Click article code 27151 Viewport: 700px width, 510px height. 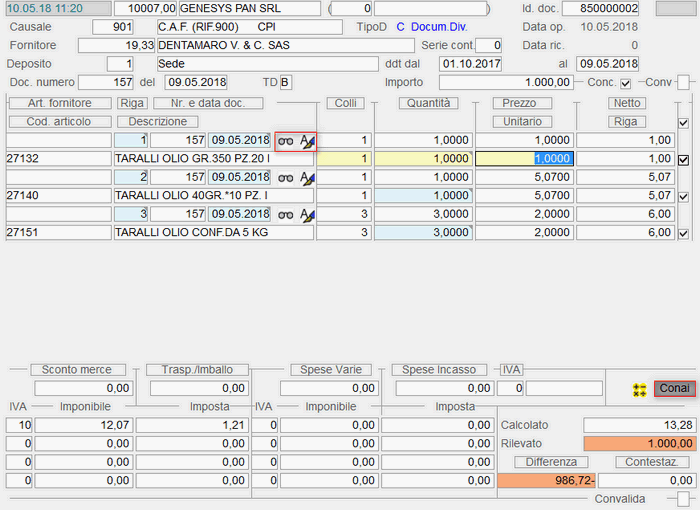pyautogui.click(x=58, y=233)
